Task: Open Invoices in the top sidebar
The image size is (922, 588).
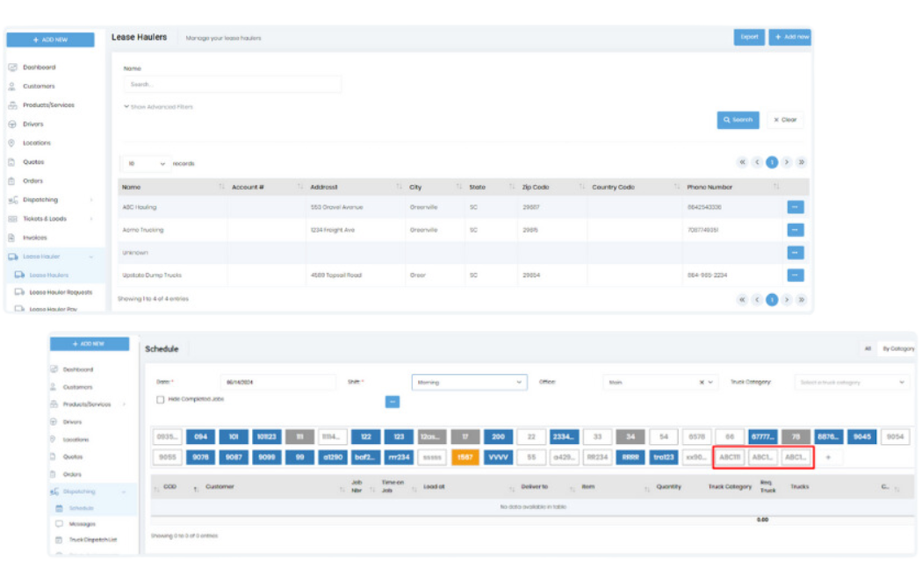Action: point(34,238)
